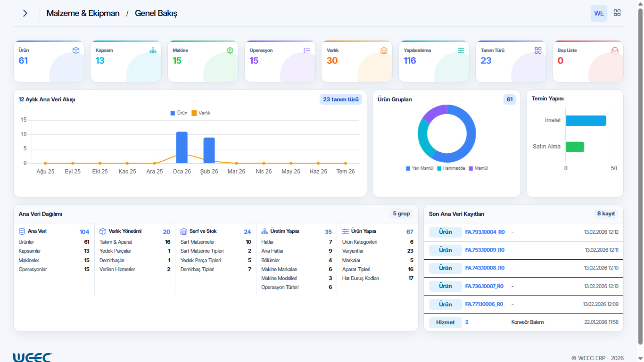The height and width of the screenshot is (362, 644).
Task: Toggle the Varlık series in chart legend
Action: [x=201, y=113]
